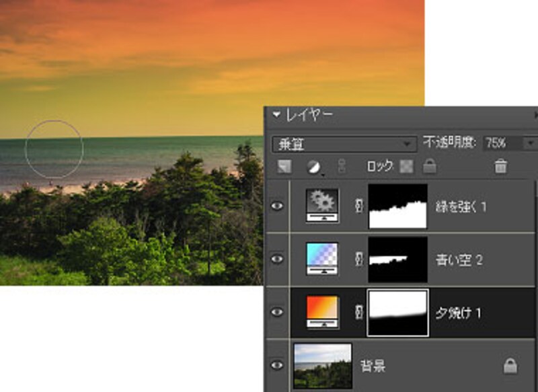Click the lock icon on 背景 layer
538x392 pixels.
click(510, 366)
